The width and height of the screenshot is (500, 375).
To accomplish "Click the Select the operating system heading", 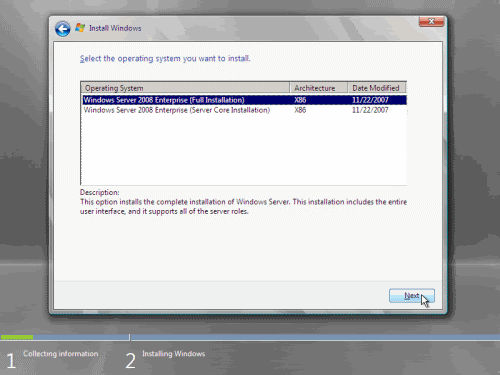I will [165, 59].
